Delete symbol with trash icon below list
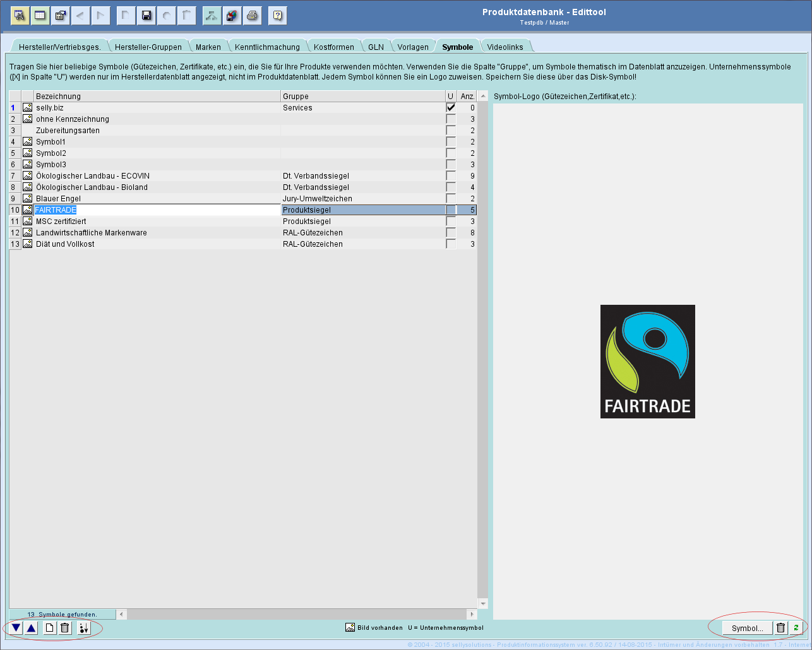The height and width of the screenshot is (650, 812). (x=64, y=628)
